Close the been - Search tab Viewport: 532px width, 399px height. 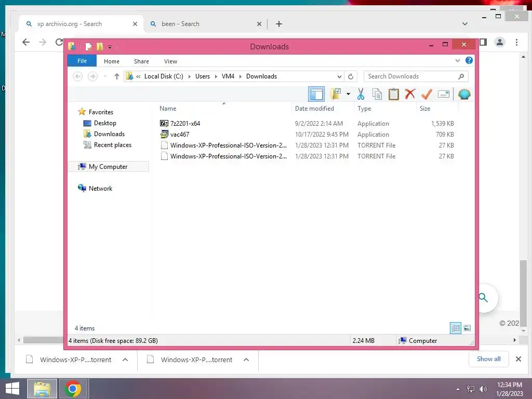coord(259,24)
